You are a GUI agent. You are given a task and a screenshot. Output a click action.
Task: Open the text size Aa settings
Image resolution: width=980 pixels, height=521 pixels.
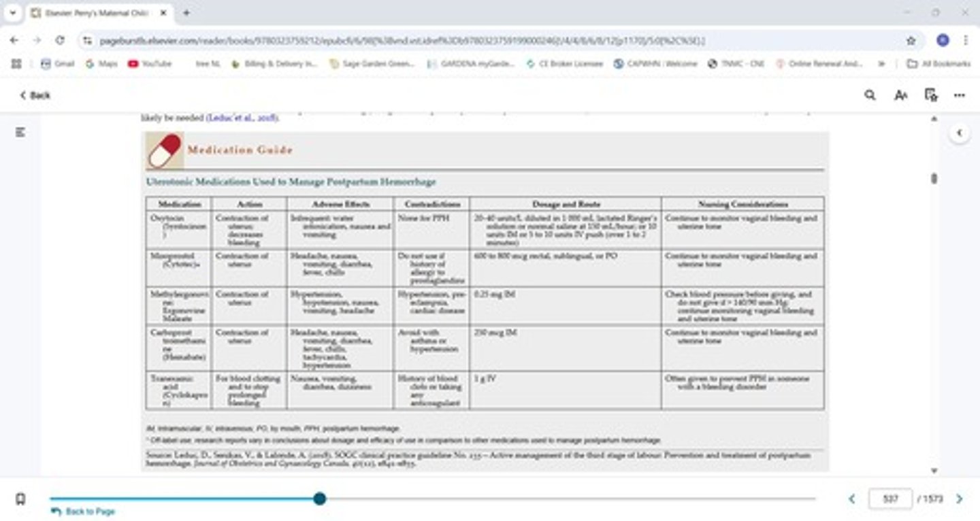point(900,95)
